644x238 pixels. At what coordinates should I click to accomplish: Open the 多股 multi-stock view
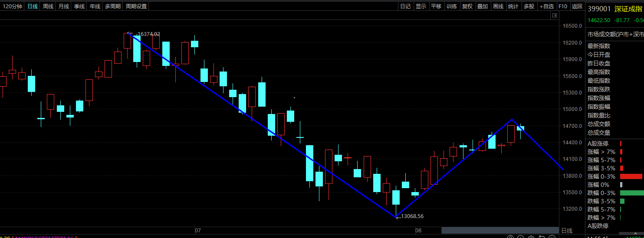click(x=529, y=6)
